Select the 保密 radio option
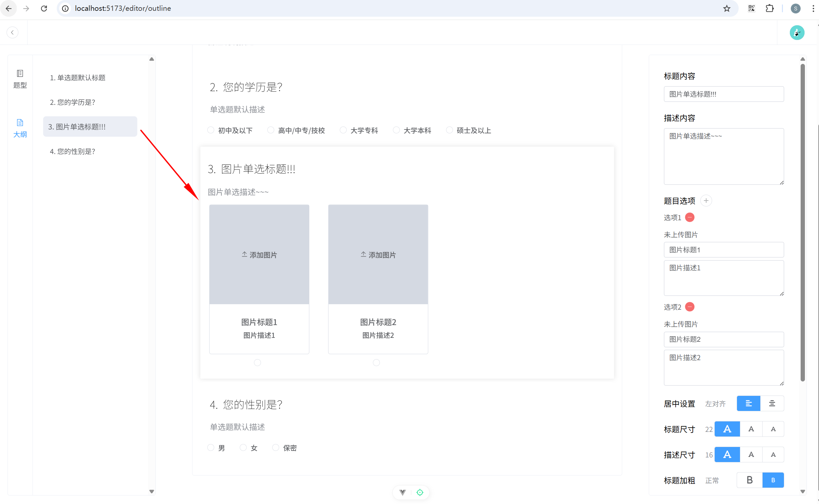819x504 pixels. pos(276,448)
